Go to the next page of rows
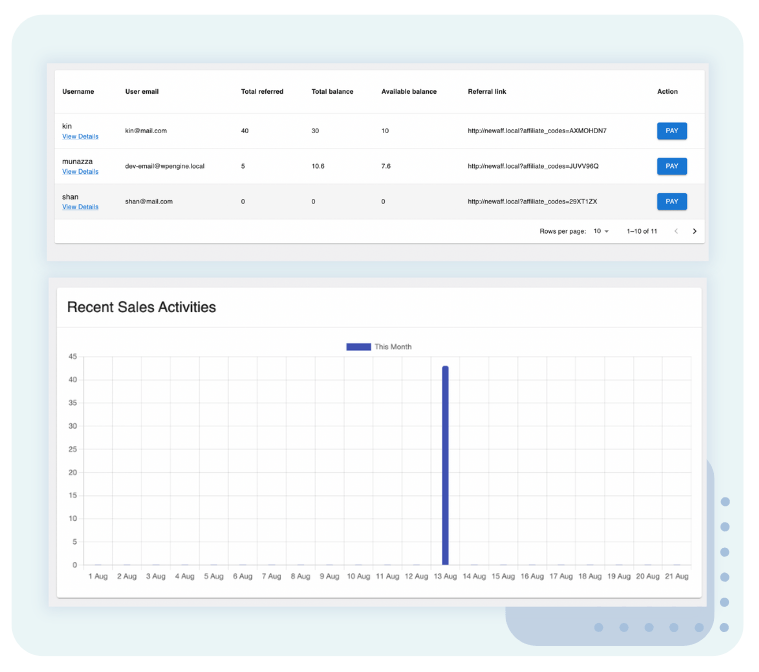The width and height of the screenshot is (759, 672). tap(694, 231)
